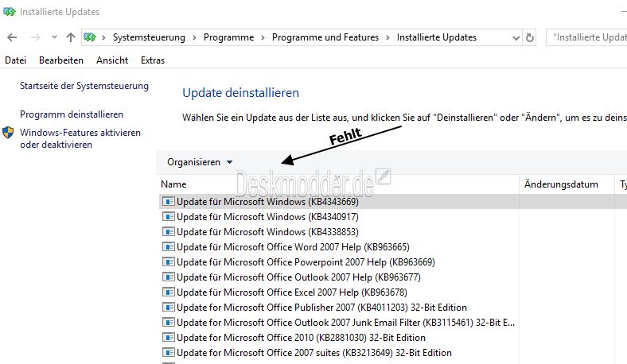Click the icon of update KB4011203
This screenshot has height=364, width=627.
pyautogui.click(x=169, y=308)
